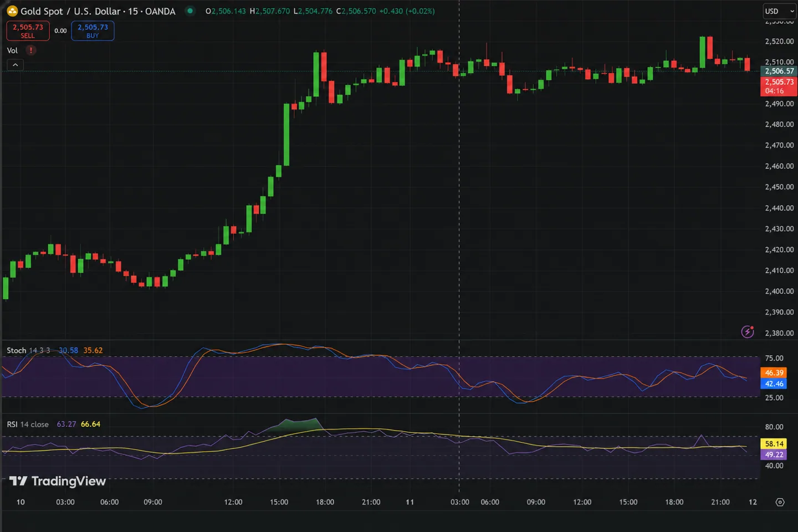Click the 2,505.73 BUY button
Screen dimensions: 798x532
[x=93, y=31]
